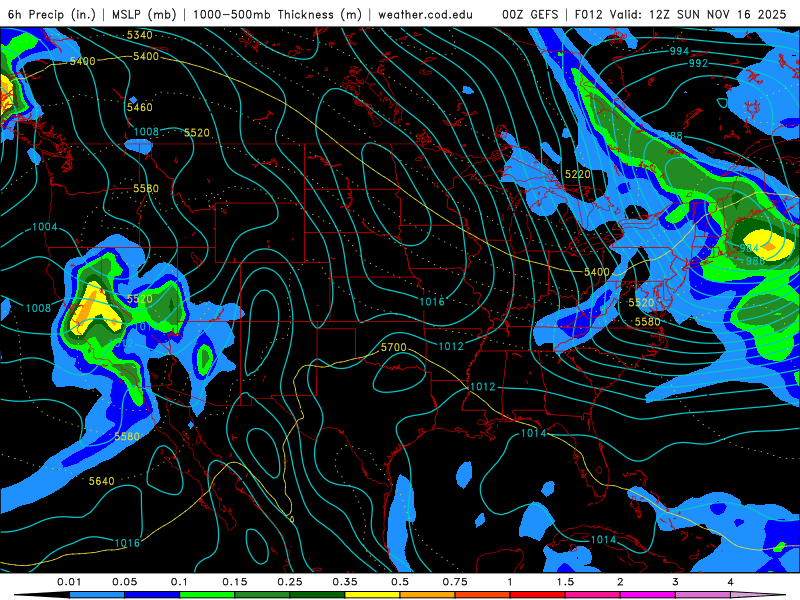This screenshot has width=800, height=600.
Task: Click the '0.15' legend value
Action: [x=235, y=582]
